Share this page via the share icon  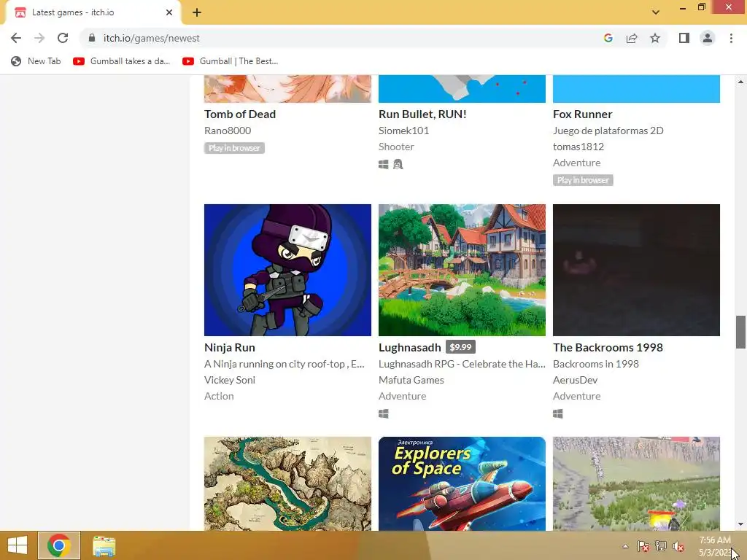[632, 38]
